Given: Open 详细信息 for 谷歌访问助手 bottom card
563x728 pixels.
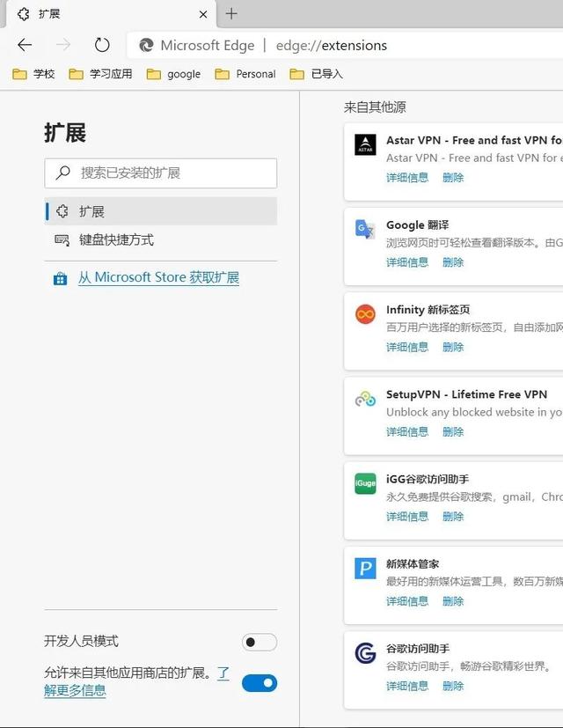Looking at the screenshot, I should point(407,686).
